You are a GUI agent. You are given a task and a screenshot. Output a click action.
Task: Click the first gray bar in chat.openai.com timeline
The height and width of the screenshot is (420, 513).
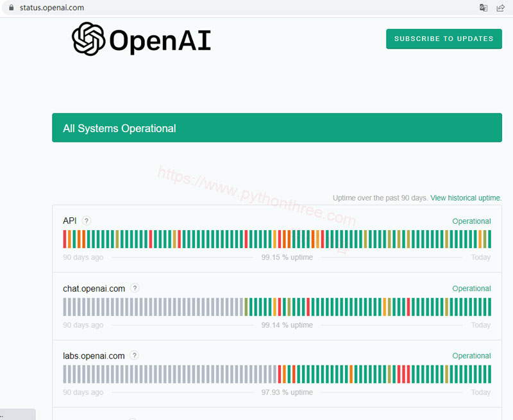pos(65,307)
